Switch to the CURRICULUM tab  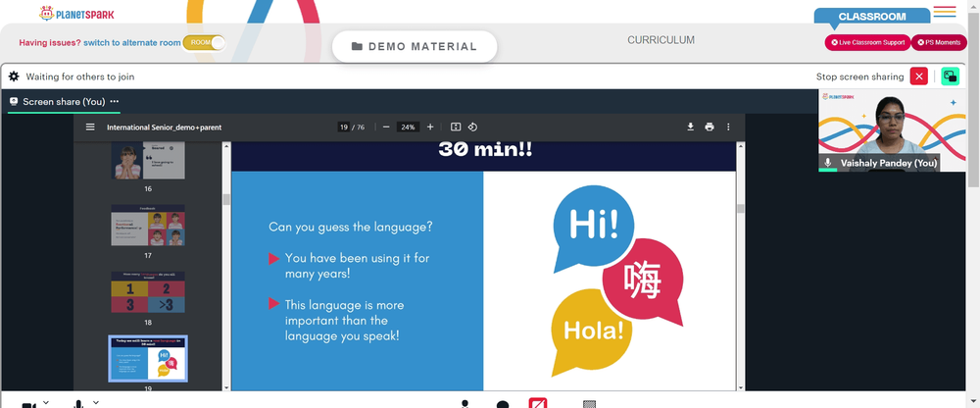[661, 40]
